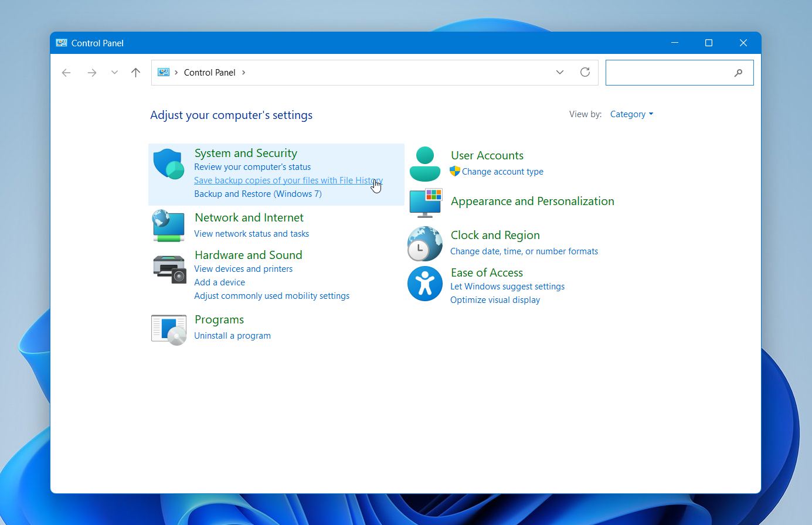Image resolution: width=812 pixels, height=525 pixels.
Task: Go back with the left arrow button
Action: [66, 73]
